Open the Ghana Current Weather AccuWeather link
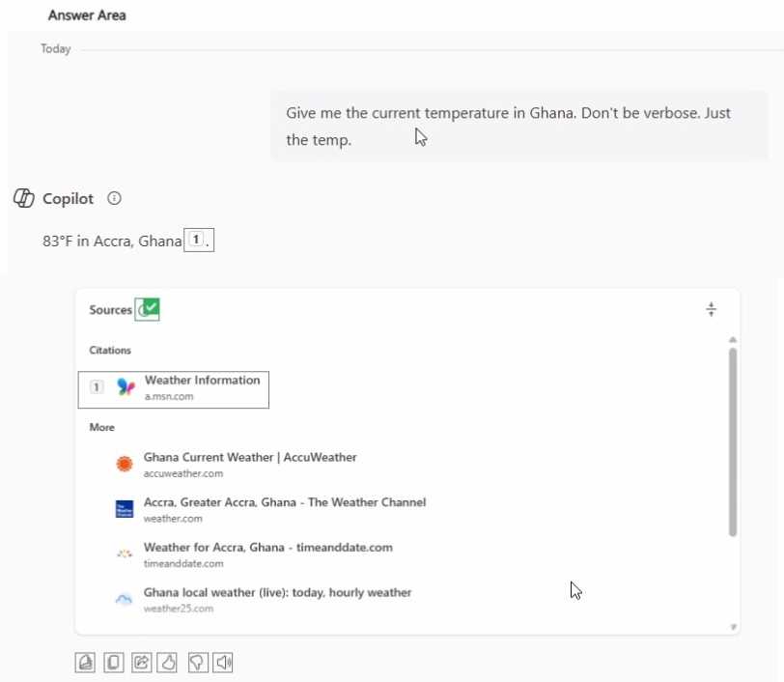 click(x=252, y=457)
